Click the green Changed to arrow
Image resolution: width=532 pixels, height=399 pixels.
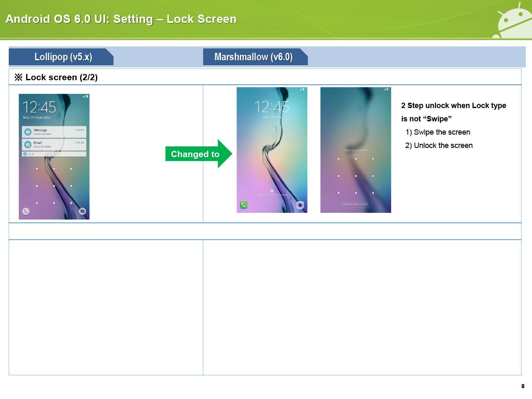[198, 154]
